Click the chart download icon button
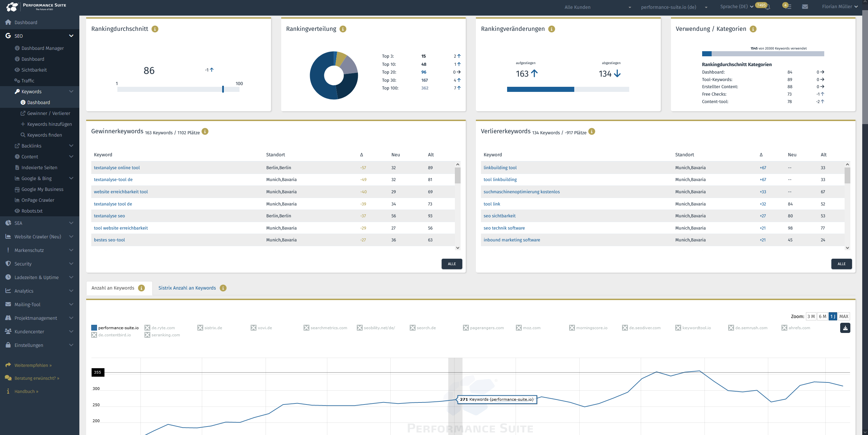 tap(845, 328)
